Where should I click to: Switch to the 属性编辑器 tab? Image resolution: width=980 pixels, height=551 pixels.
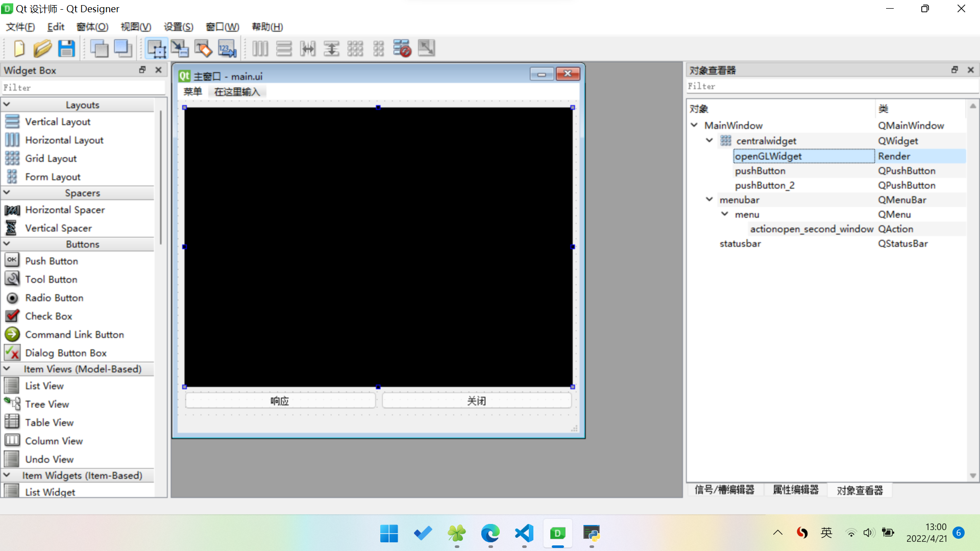(795, 490)
